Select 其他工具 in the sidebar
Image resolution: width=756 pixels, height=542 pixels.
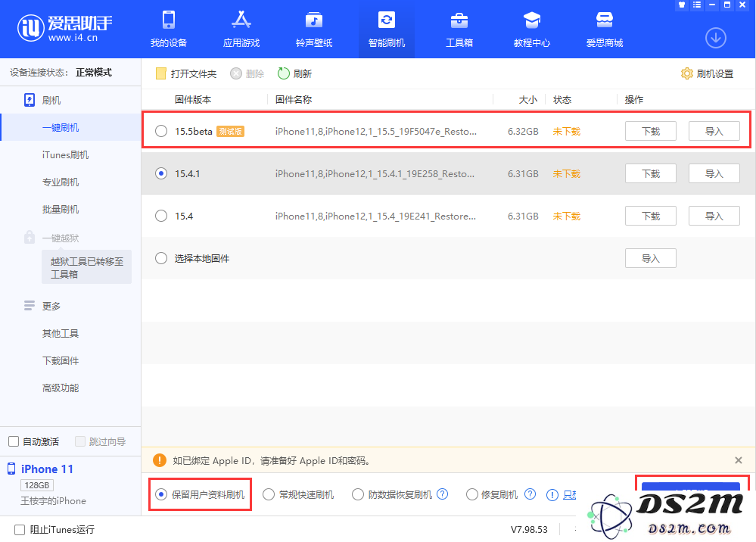(x=61, y=333)
